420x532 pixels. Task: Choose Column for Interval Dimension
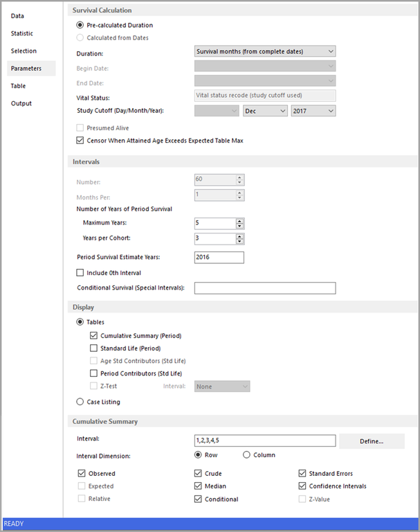click(x=246, y=455)
